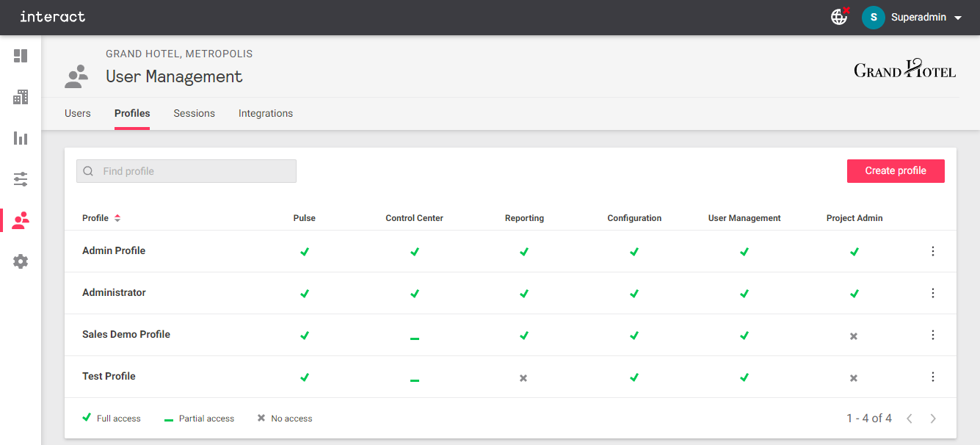Click the 1 - 4 of 4 pagination text

coord(869,419)
